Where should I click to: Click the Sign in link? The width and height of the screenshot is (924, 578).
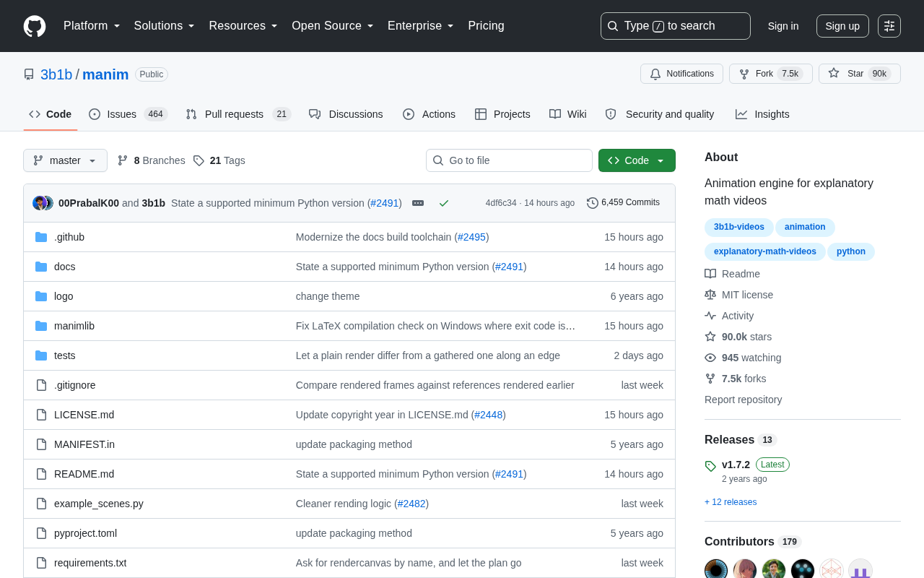783,26
